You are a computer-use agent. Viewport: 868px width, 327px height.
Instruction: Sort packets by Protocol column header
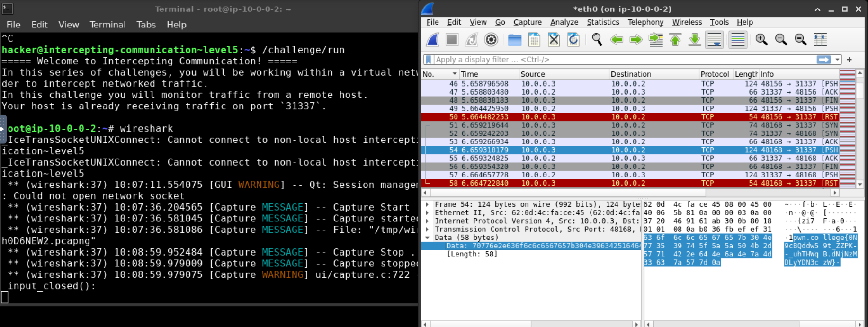point(716,74)
